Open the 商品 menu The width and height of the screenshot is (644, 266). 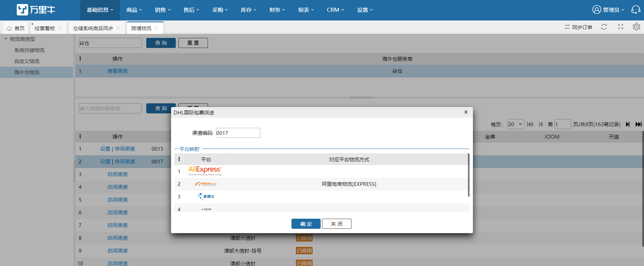click(x=134, y=10)
